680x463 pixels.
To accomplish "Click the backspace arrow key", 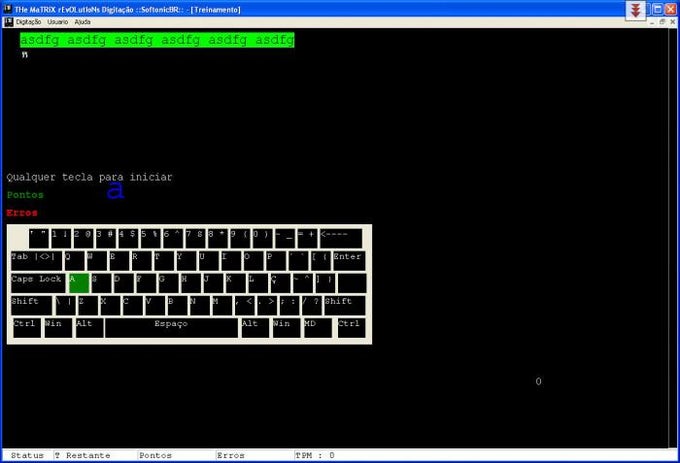I will tap(341, 238).
